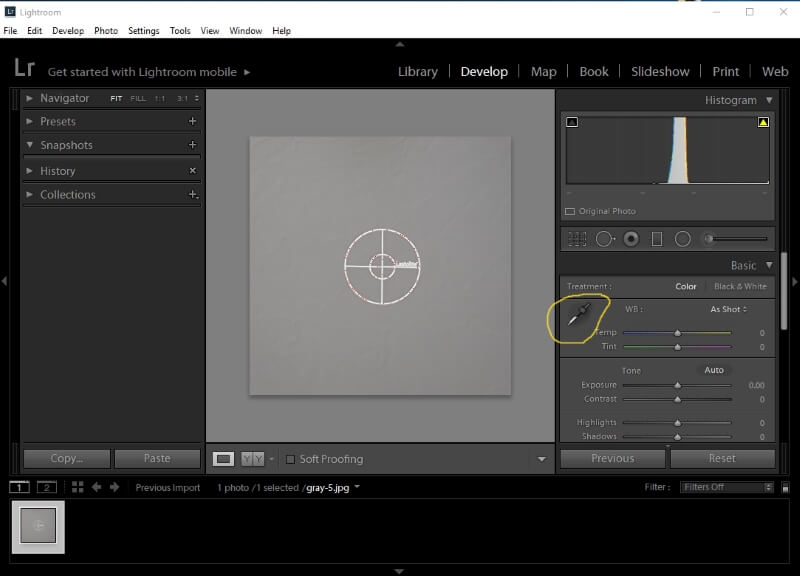Image resolution: width=800 pixels, height=576 pixels.
Task: Add a new snapshot with plus icon
Action: coord(192,144)
